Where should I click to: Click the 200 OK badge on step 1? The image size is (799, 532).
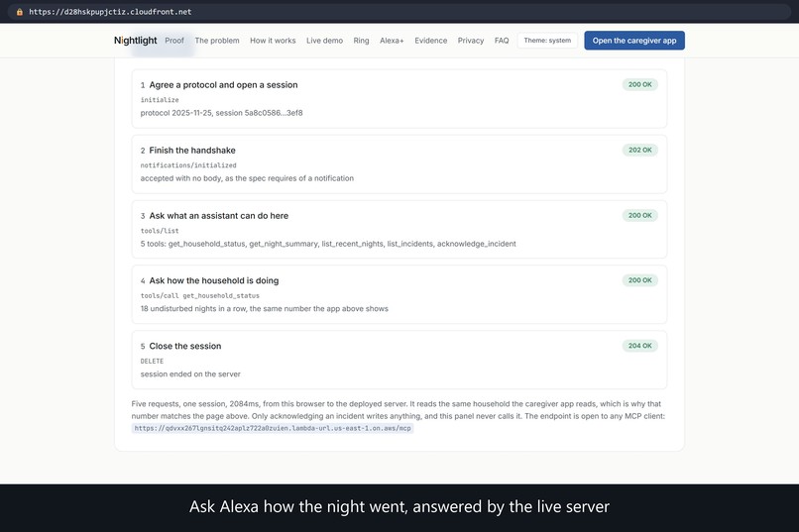click(x=640, y=84)
